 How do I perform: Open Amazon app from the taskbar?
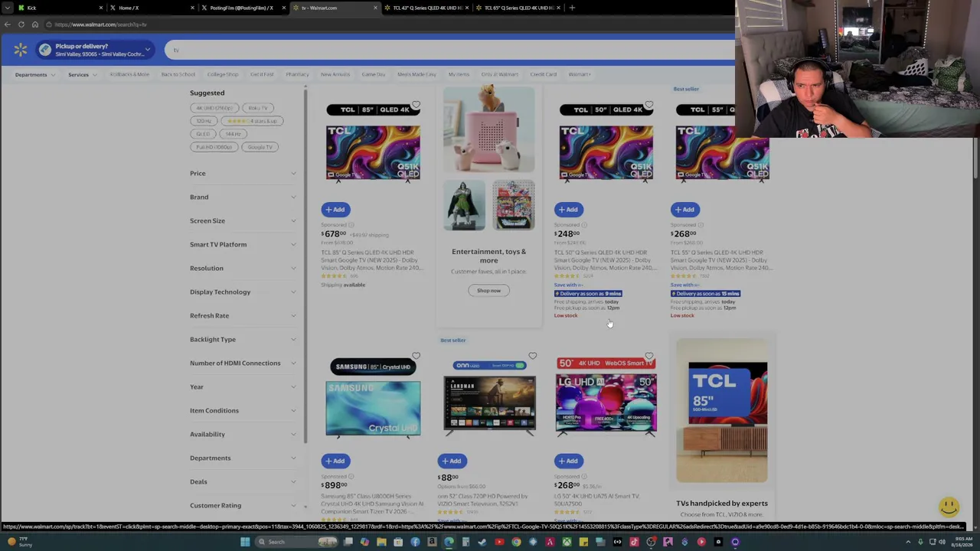click(x=432, y=542)
